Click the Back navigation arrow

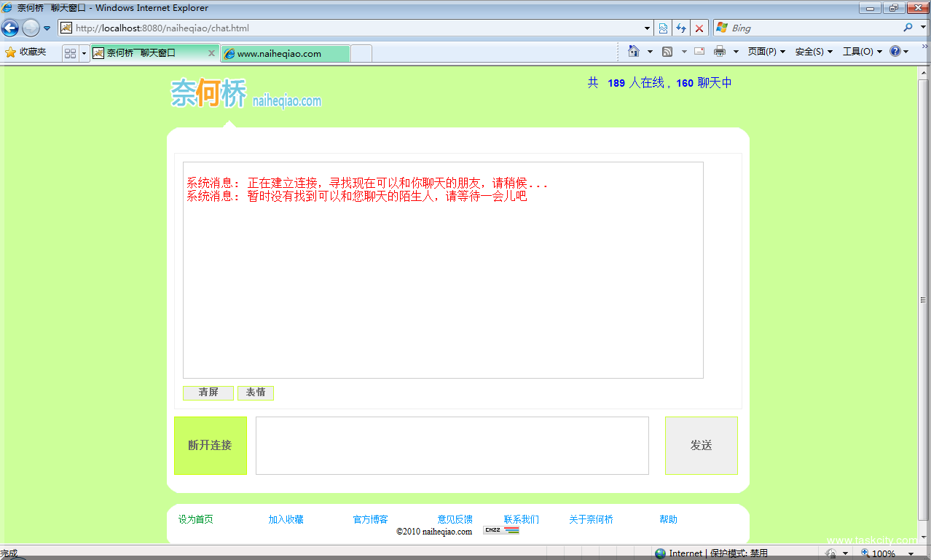point(10,28)
